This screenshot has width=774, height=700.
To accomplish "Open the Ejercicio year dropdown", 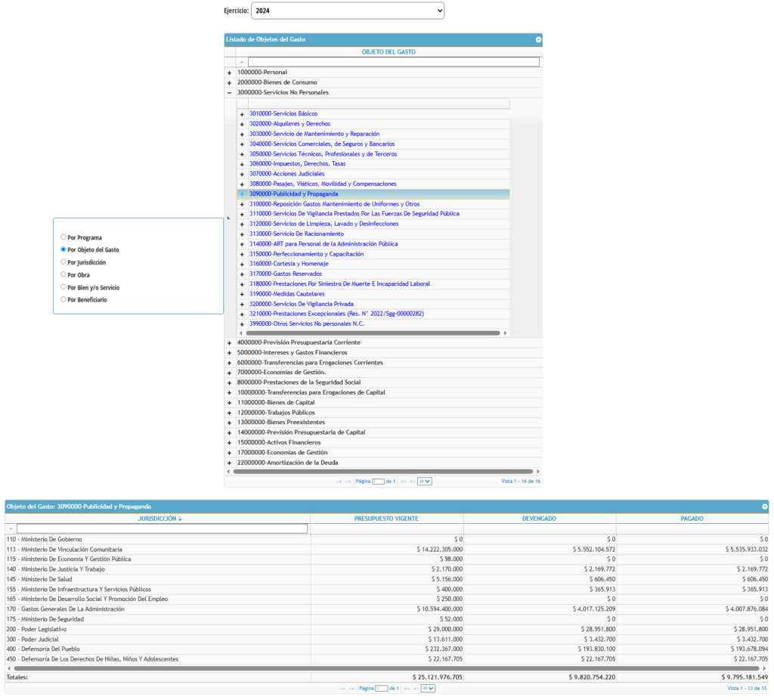I will 347,11.
